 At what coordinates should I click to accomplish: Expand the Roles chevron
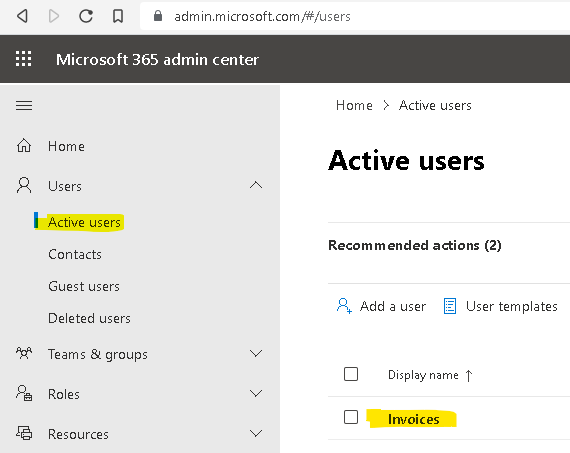pyautogui.click(x=256, y=393)
